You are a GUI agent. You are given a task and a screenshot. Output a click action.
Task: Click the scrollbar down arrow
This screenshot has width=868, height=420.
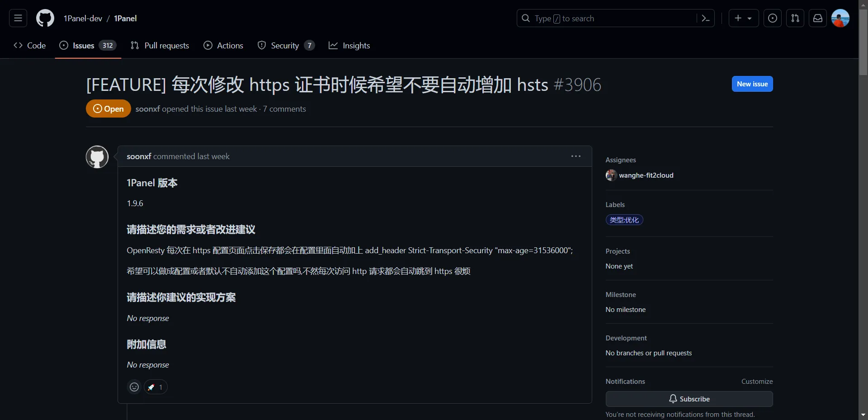(863, 415)
